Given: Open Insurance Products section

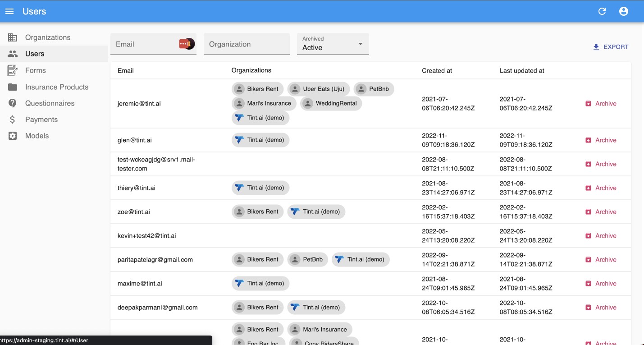Looking at the screenshot, I should pyautogui.click(x=54, y=87).
